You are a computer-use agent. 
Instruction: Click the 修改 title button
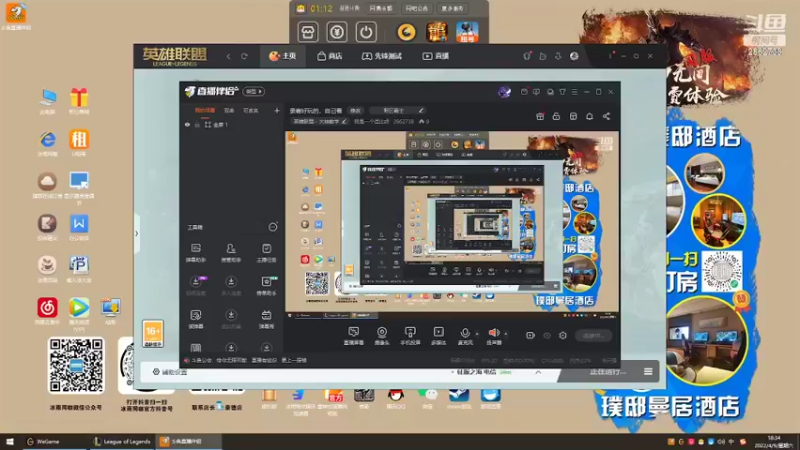[355, 110]
